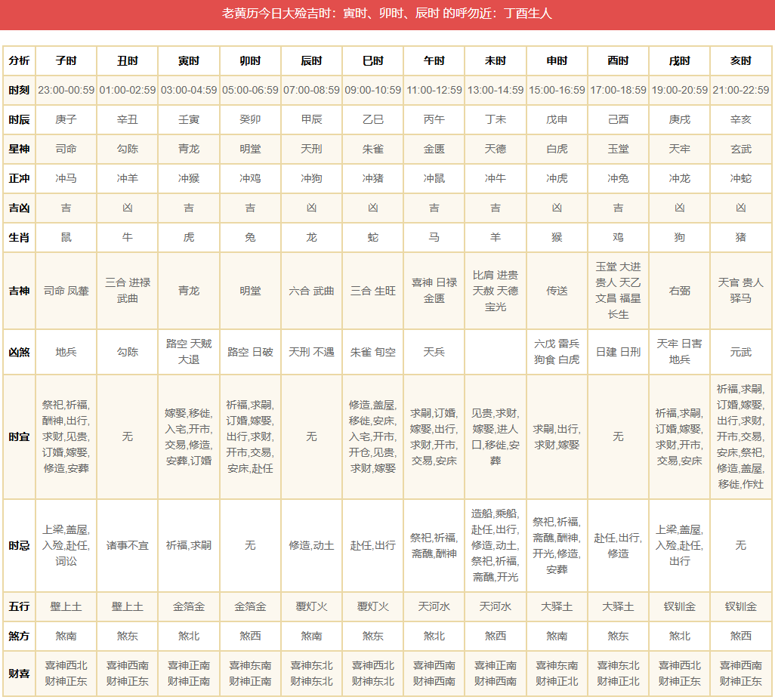
Task: Select the 右弼 cell under 戌时
Action: pos(679,291)
